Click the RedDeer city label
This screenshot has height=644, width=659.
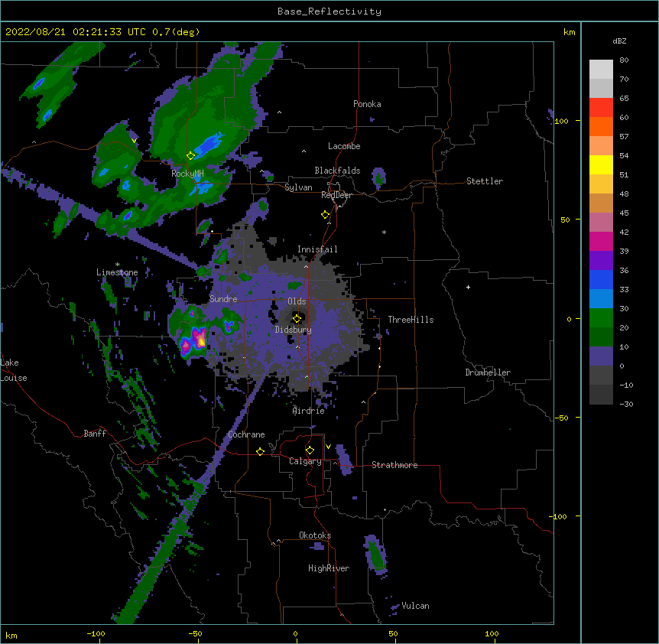pos(336,195)
